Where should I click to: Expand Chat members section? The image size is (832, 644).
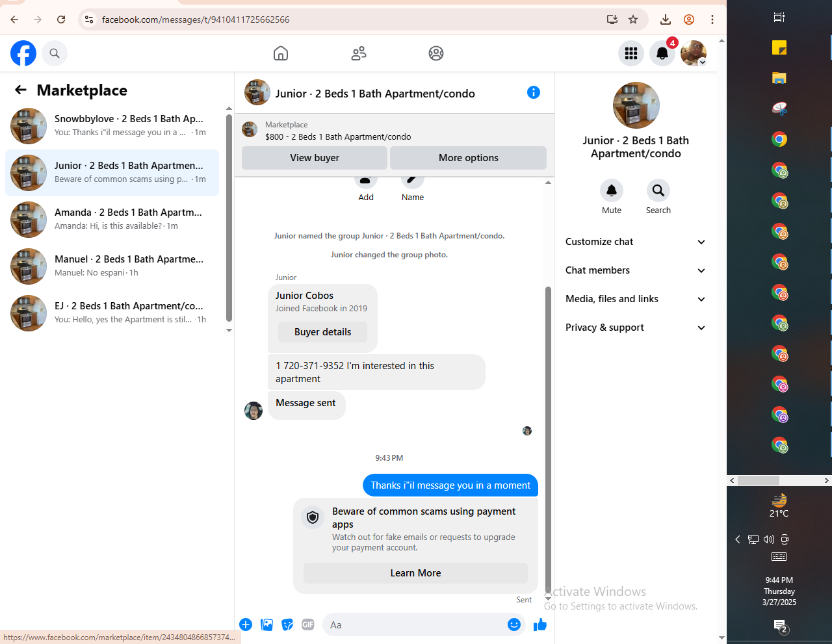[x=636, y=270]
